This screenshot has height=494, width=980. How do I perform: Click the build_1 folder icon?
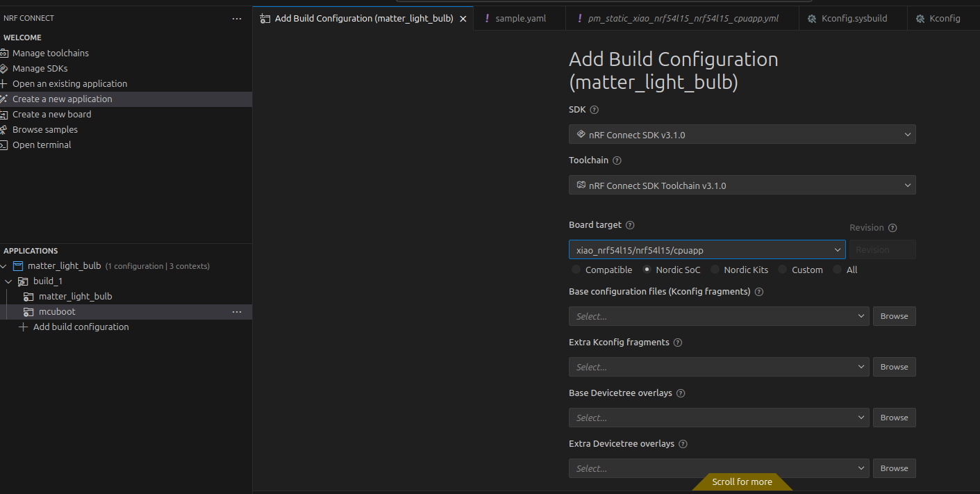tap(23, 281)
